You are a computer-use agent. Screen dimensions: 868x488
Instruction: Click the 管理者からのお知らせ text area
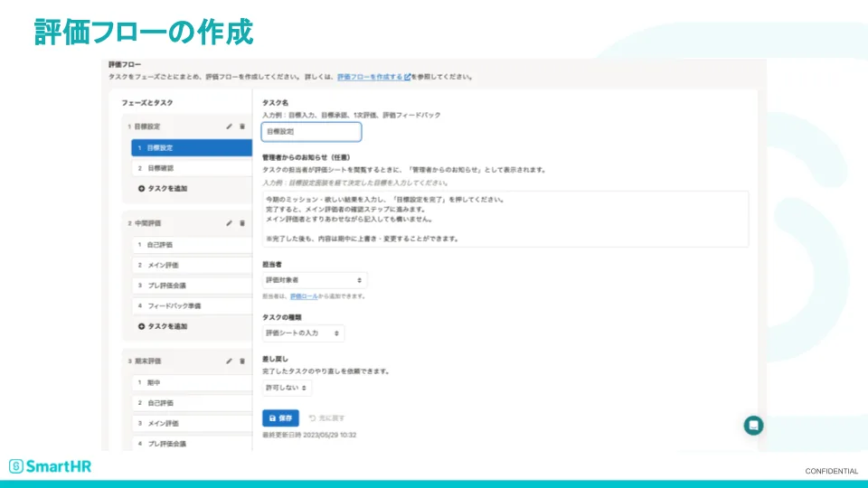(x=505, y=219)
